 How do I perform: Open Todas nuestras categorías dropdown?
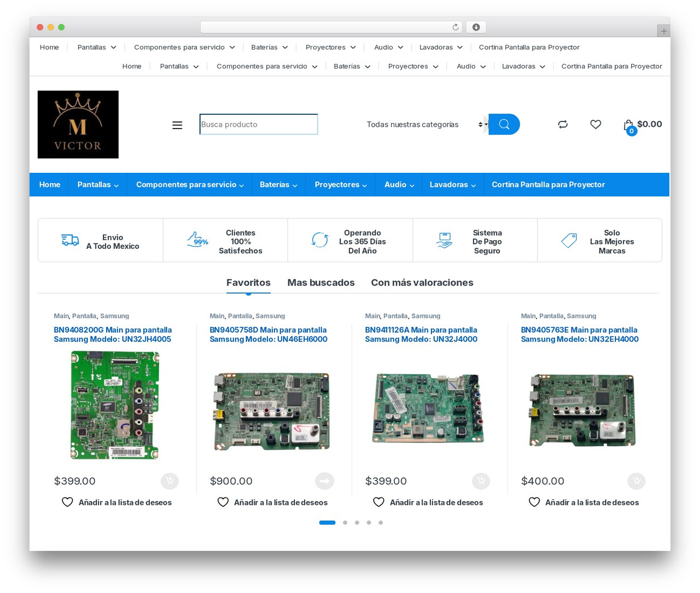coord(425,124)
